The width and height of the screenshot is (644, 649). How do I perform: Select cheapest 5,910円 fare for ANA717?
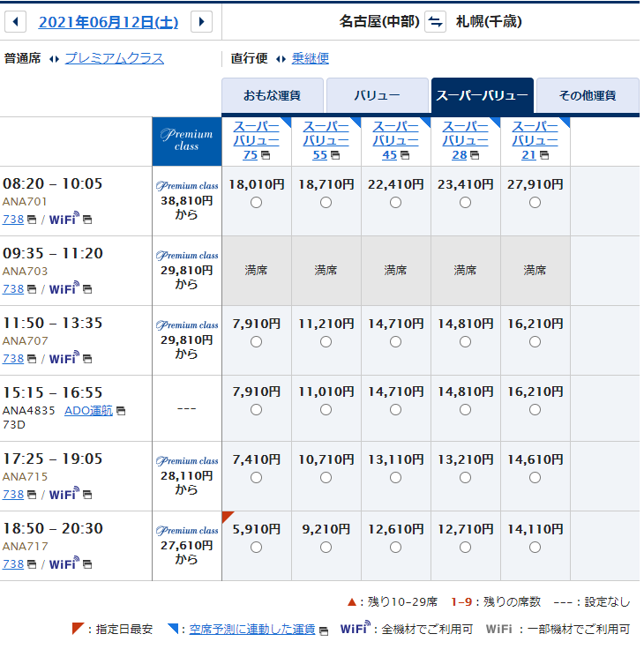(257, 548)
